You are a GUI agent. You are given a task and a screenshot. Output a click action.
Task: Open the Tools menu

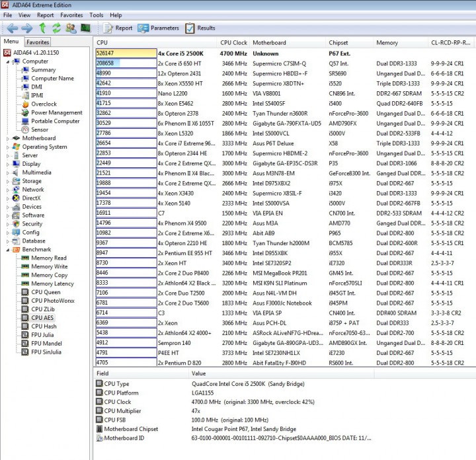pyautogui.click(x=97, y=15)
